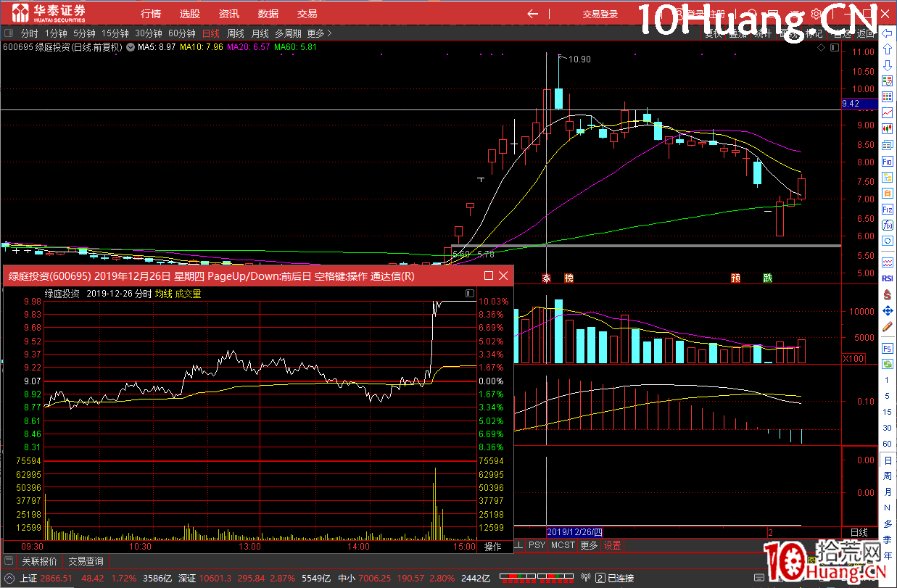897x588 pixels.
Task: Click the F12 trading icon
Action: click(887, 210)
